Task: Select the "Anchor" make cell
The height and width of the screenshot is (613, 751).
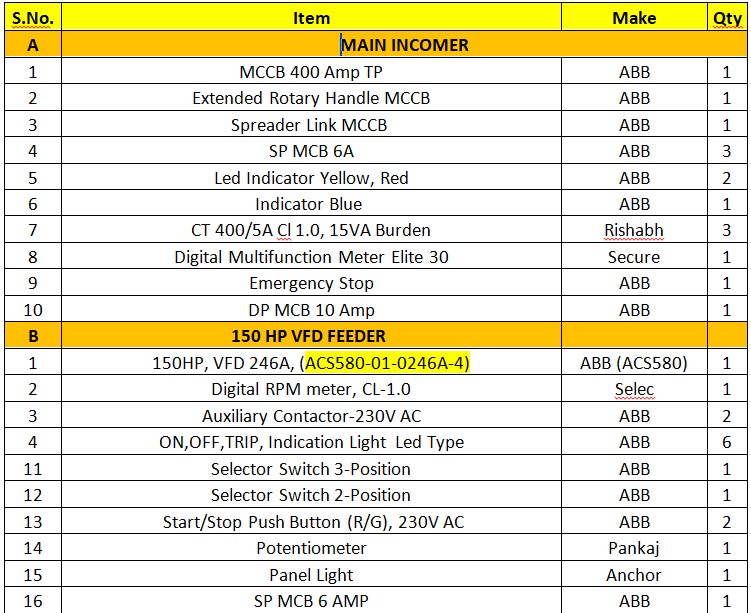Action: (634, 575)
